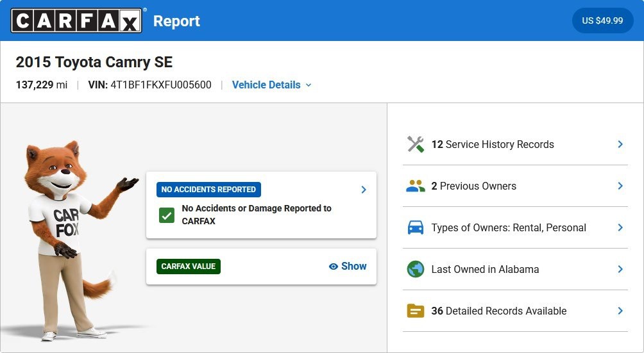
Task: Click the CARFAX VALUE badge
Action: pyautogui.click(x=189, y=266)
